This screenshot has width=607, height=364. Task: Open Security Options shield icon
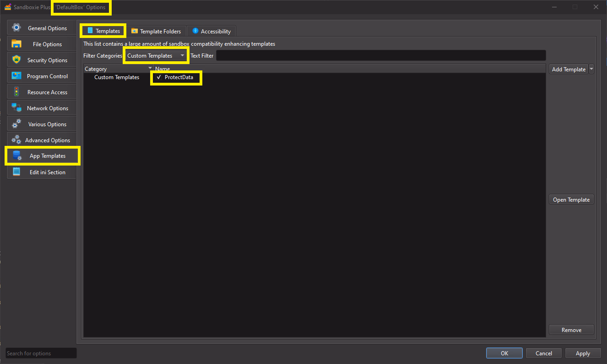click(16, 60)
